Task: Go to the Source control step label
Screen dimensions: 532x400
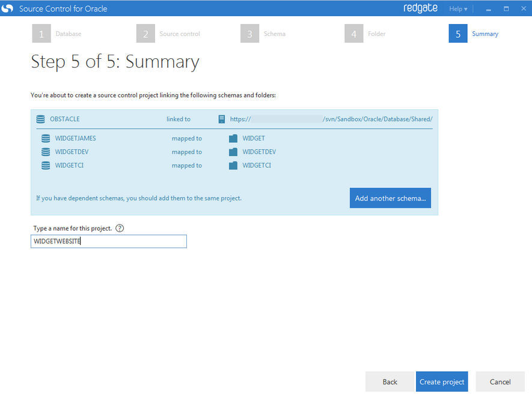Action: pyautogui.click(x=180, y=34)
